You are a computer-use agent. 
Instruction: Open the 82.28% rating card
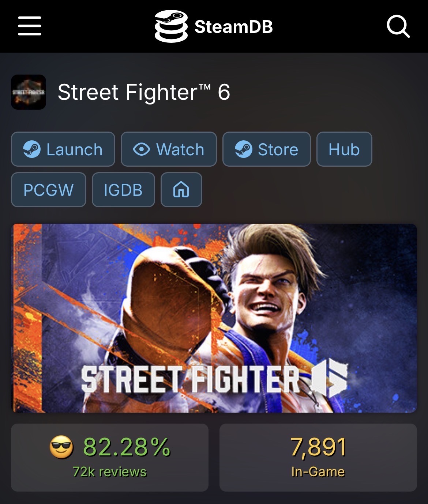(110, 458)
